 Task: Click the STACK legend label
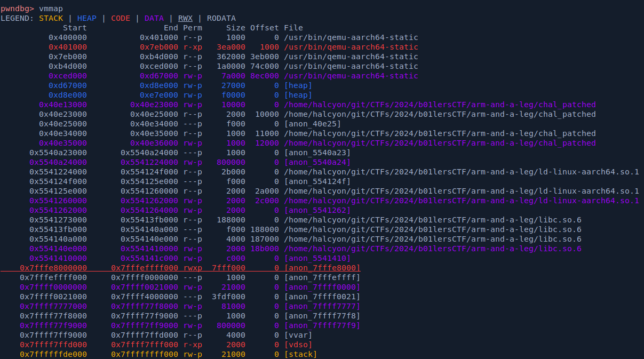coord(51,19)
